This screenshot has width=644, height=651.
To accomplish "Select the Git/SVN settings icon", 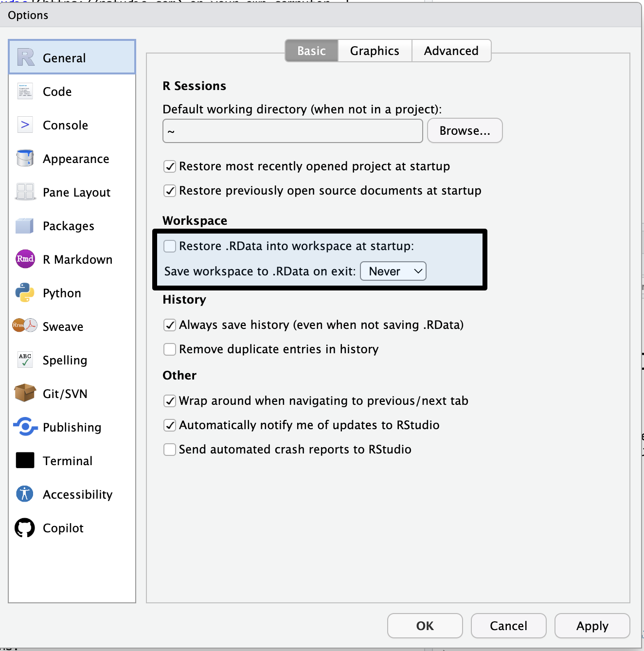I will [x=24, y=394].
